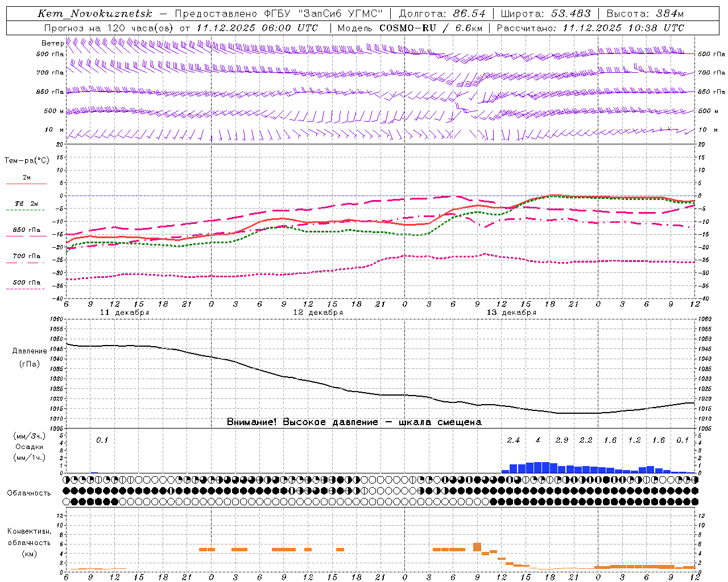Click the 2.4 precipitation total
The width and height of the screenshot is (728, 582).
point(514,440)
